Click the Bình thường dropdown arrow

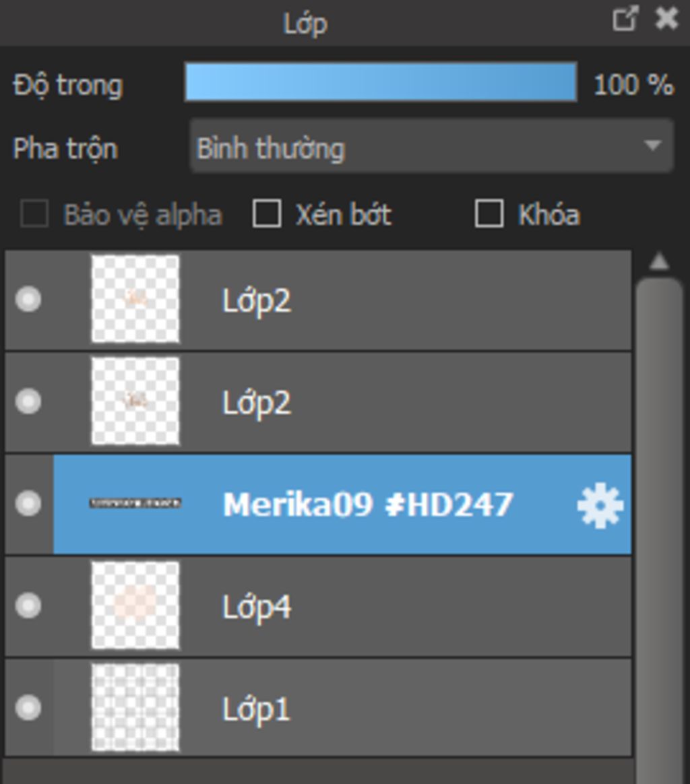653,145
